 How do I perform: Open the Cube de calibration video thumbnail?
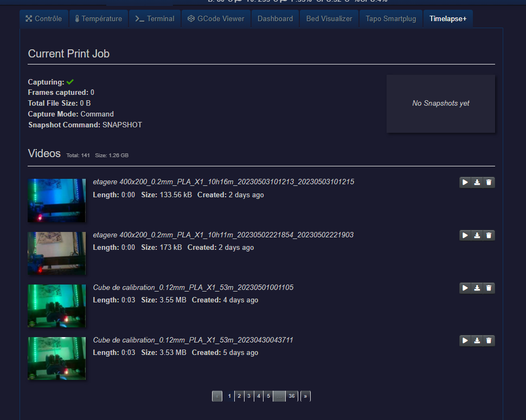coord(56,306)
